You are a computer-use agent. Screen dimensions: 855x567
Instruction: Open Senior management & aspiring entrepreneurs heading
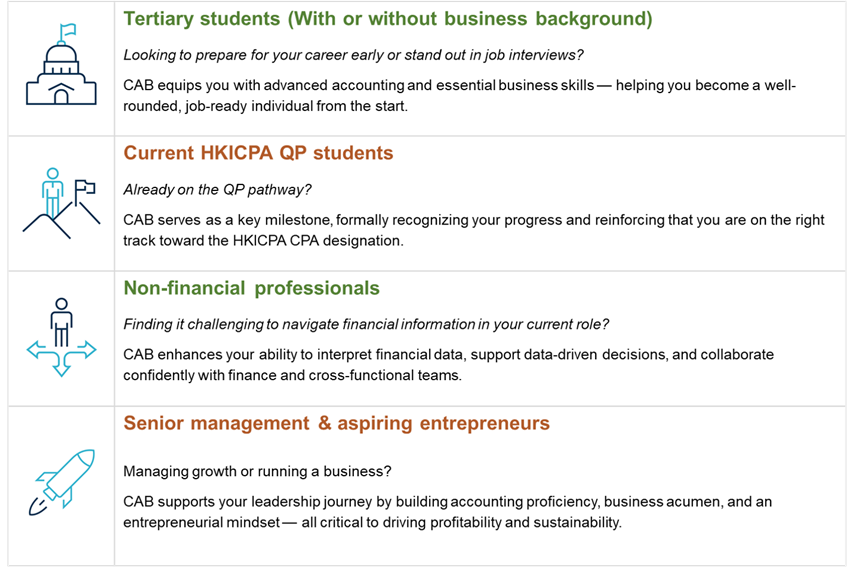pyautogui.click(x=336, y=423)
